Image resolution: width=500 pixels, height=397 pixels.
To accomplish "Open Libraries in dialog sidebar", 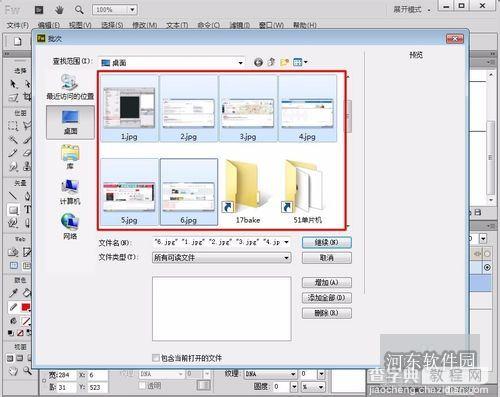I will 70,157.
